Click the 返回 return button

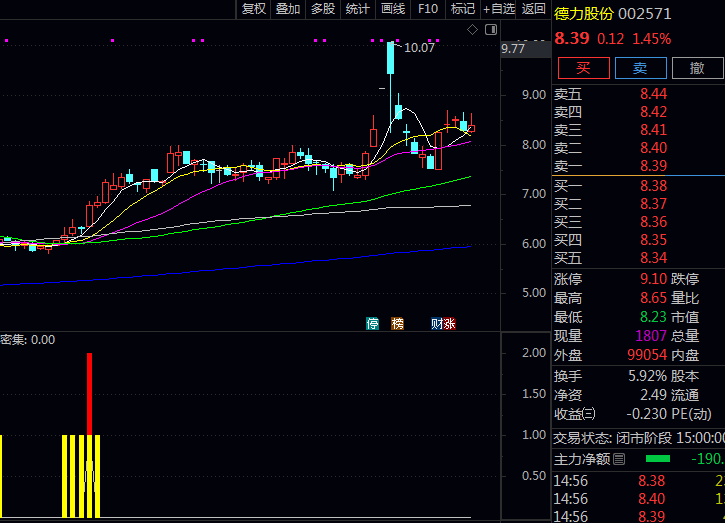coord(533,9)
